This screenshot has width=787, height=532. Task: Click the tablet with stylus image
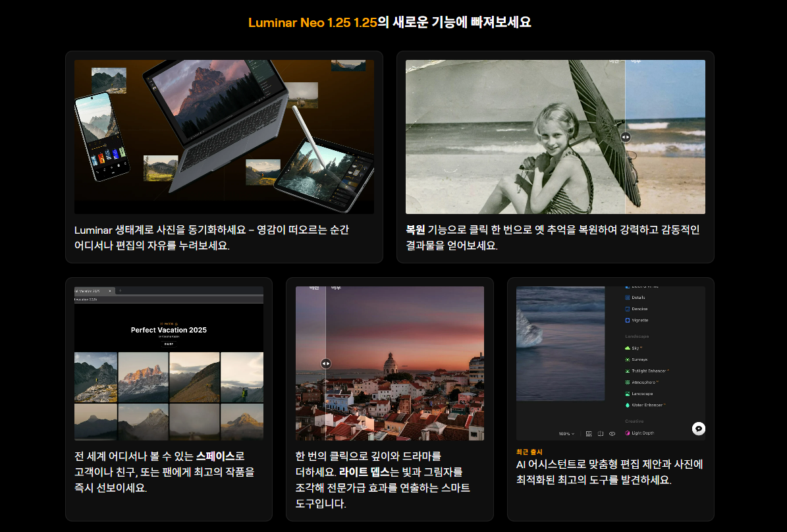324,173
